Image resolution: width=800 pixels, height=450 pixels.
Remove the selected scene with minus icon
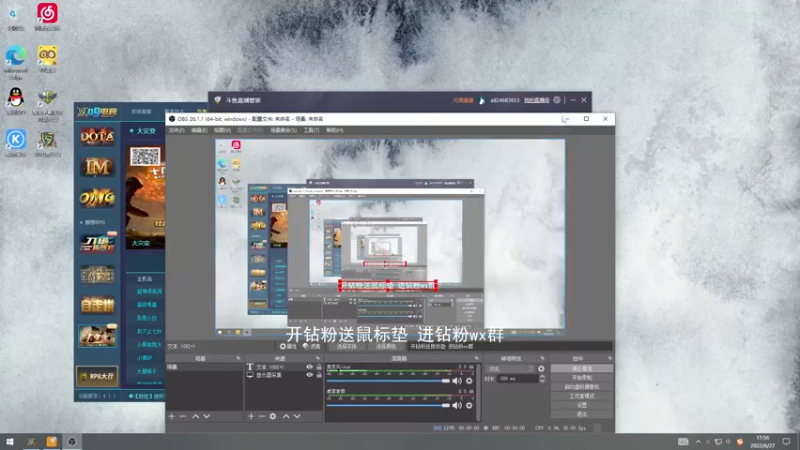183,416
